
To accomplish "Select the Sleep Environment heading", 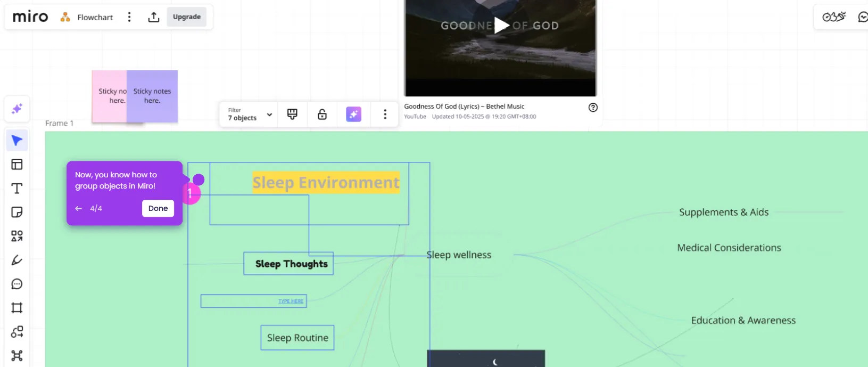I will click(326, 183).
